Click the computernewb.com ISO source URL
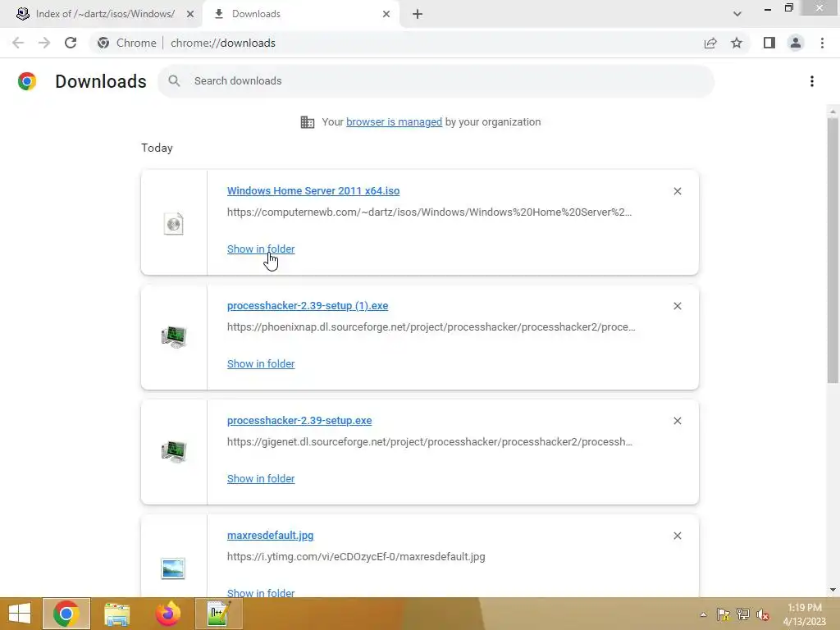The width and height of the screenshot is (840, 630). [429, 212]
